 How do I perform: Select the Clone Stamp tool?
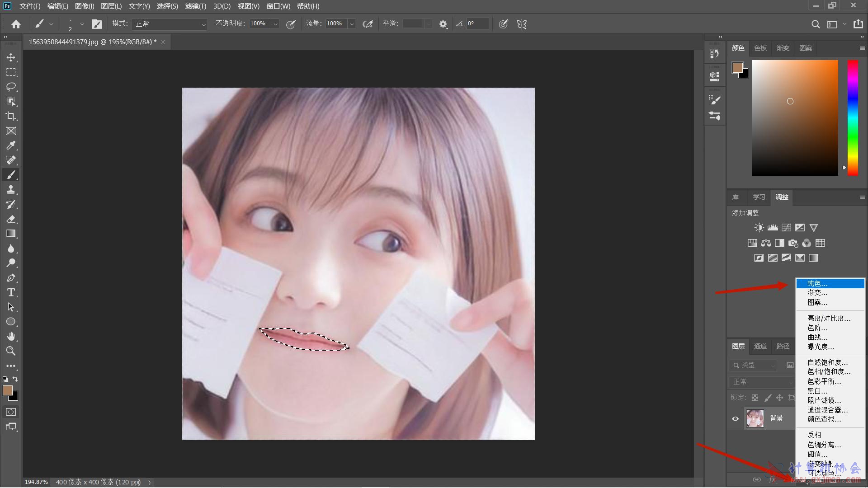(11, 189)
